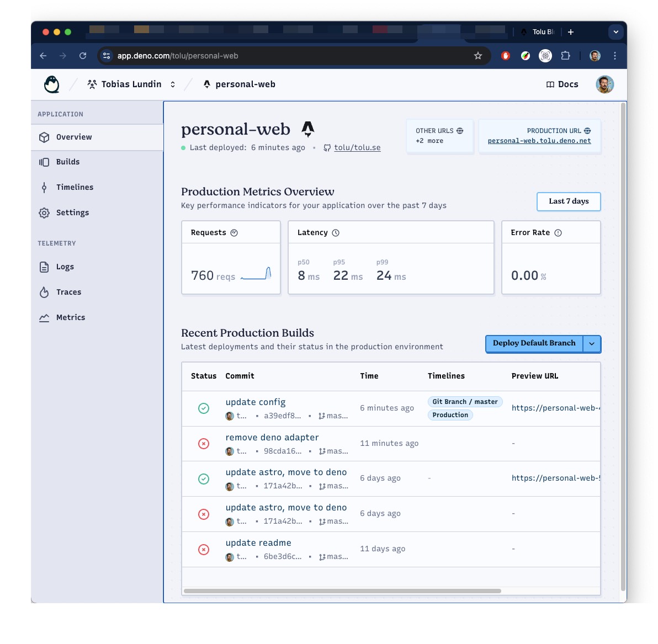Click the Astro rocket icon beside the personal-web title

[x=308, y=129]
